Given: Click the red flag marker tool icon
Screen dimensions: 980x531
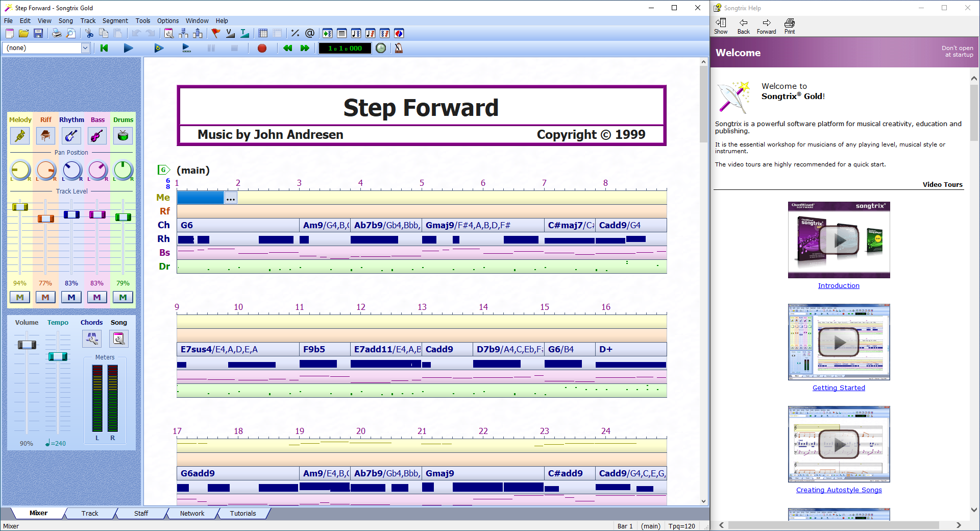Looking at the screenshot, I should [x=215, y=33].
